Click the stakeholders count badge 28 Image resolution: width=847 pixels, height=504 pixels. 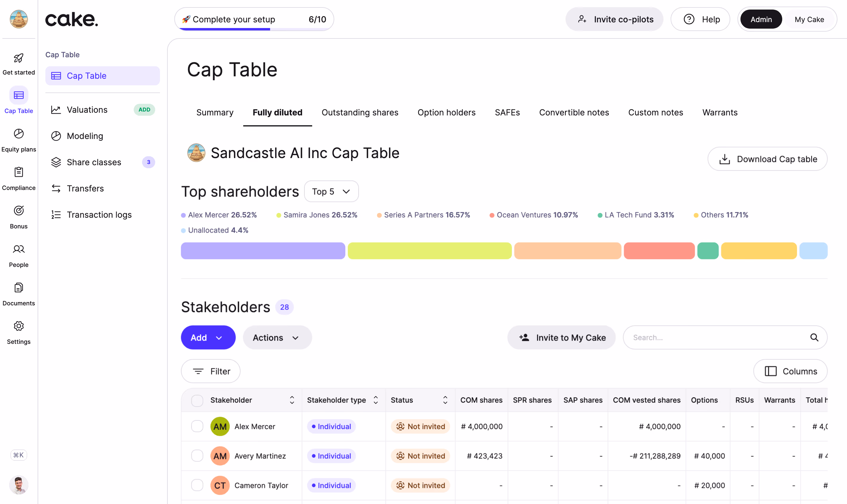pyautogui.click(x=284, y=307)
